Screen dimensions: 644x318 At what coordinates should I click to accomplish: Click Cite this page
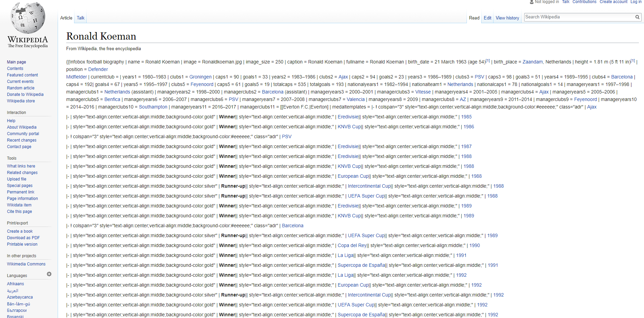[19, 212]
